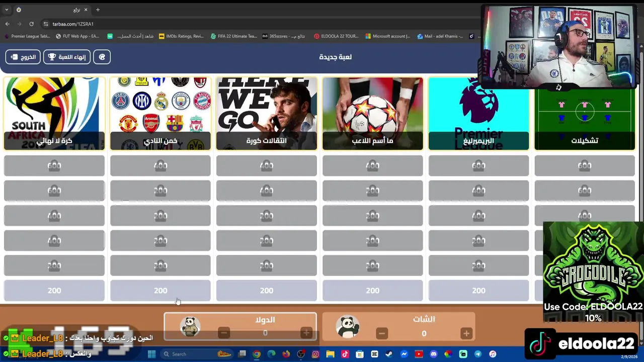Select the 400 tile under ما أسم اللاعب
Screen dimensions: 644x362
[373, 165]
